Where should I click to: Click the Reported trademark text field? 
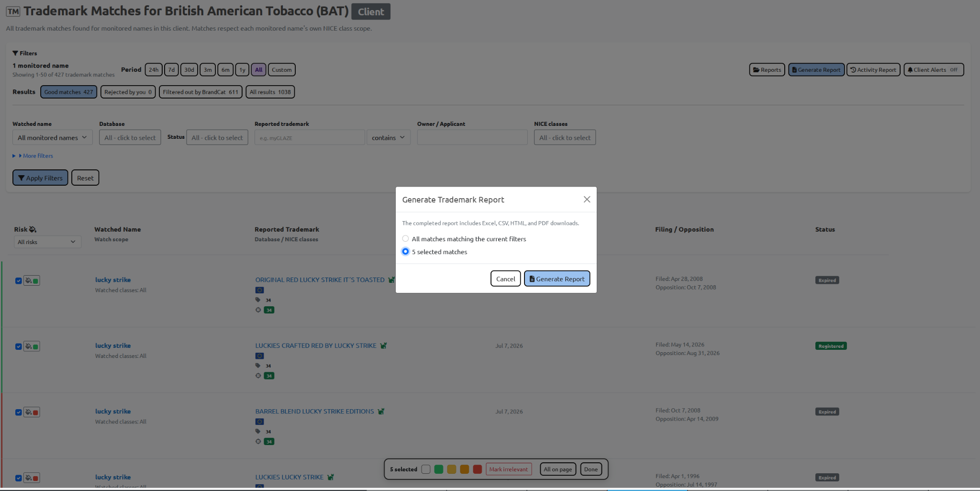[x=309, y=137]
